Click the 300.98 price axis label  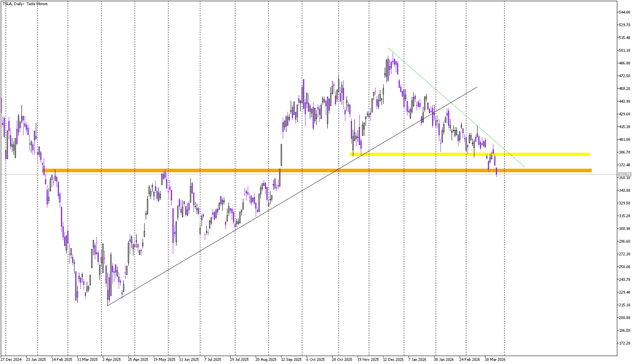pos(624,229)
